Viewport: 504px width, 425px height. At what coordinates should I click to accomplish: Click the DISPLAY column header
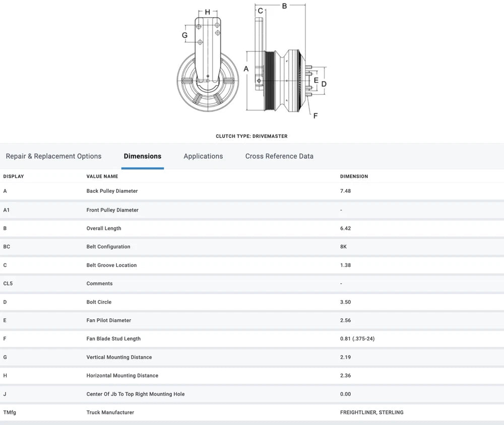pos(14,177)
